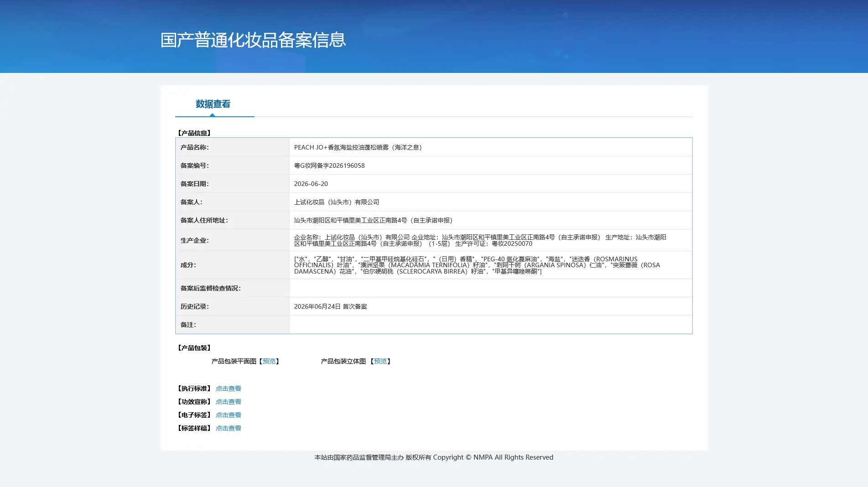
Task: Click the 成分 ingredient list text
Action: [x=477, y=265]
